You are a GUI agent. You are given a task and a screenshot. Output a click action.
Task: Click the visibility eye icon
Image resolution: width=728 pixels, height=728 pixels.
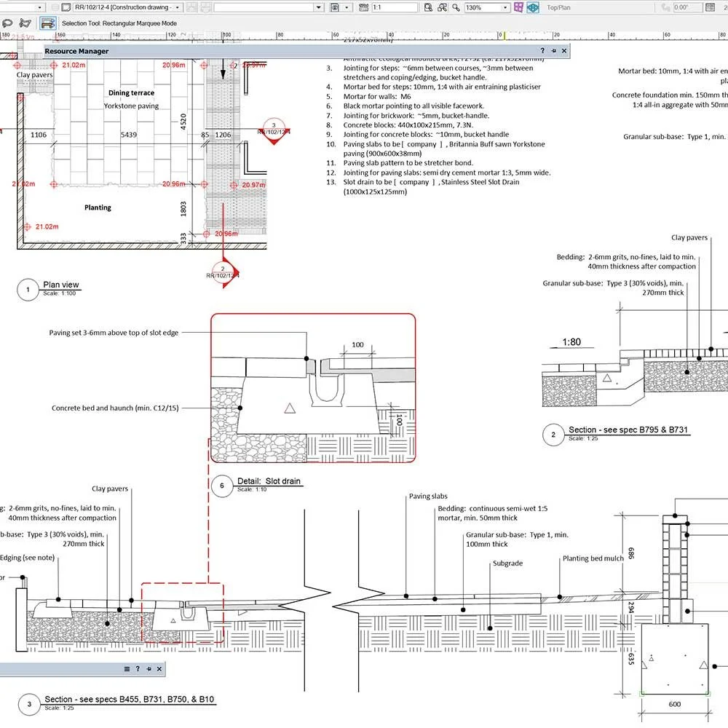[334, 7]
